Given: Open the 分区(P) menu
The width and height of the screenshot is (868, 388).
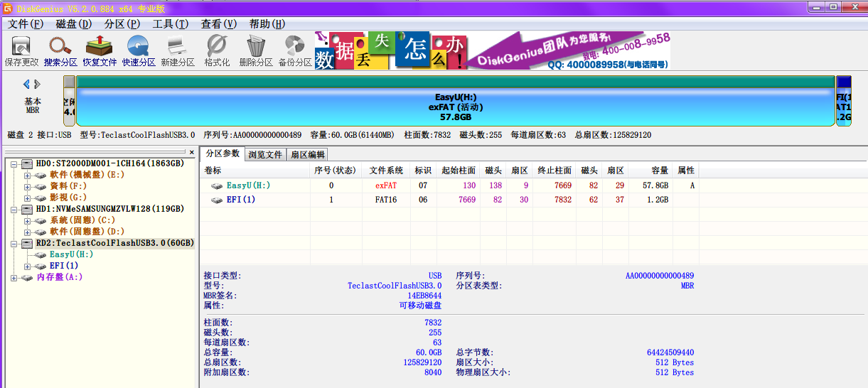Looking at the screenshot, I should pos(122,23).
